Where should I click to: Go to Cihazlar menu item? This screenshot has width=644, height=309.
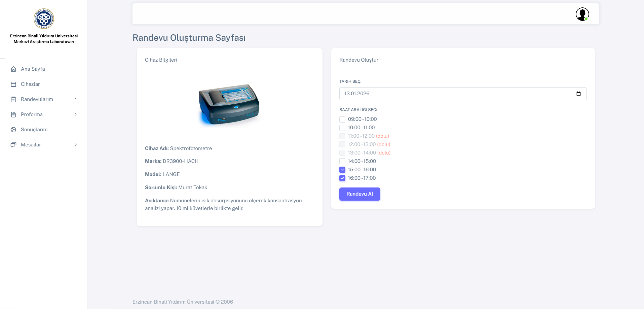pos(30,84)
